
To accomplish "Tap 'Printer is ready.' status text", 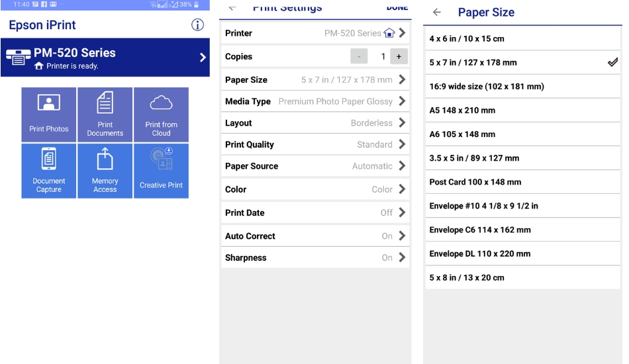I will pyautogui.click(x=72, y=66).
